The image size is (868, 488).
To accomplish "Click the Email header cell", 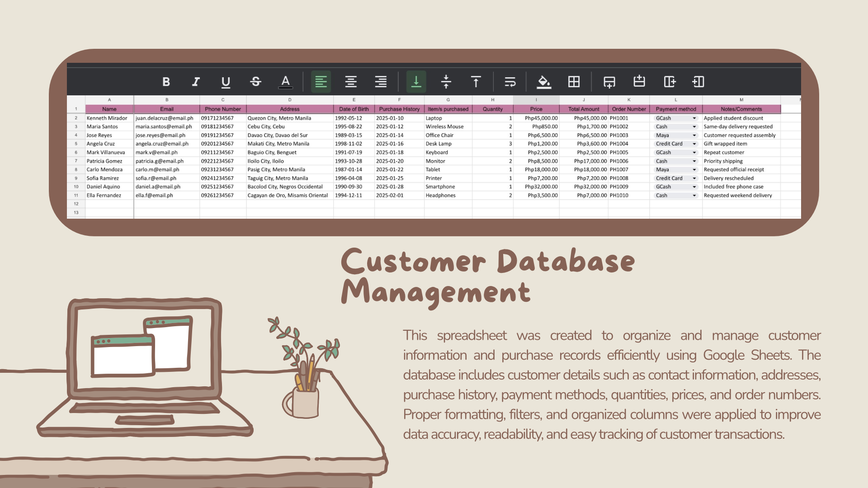I will click(167, 109).
